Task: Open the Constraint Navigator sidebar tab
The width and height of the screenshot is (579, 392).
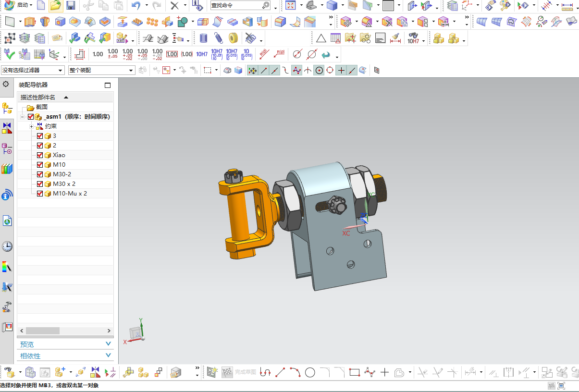Action: [7, 128]
